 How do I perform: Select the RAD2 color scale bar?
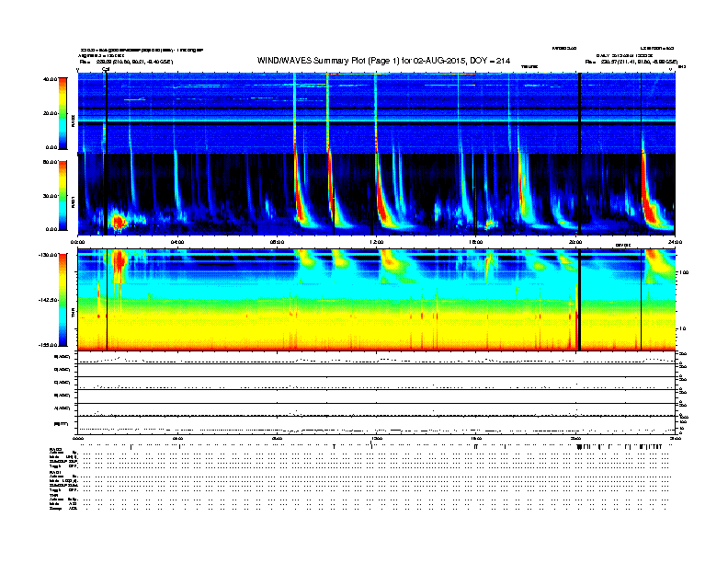pos(63,113)
